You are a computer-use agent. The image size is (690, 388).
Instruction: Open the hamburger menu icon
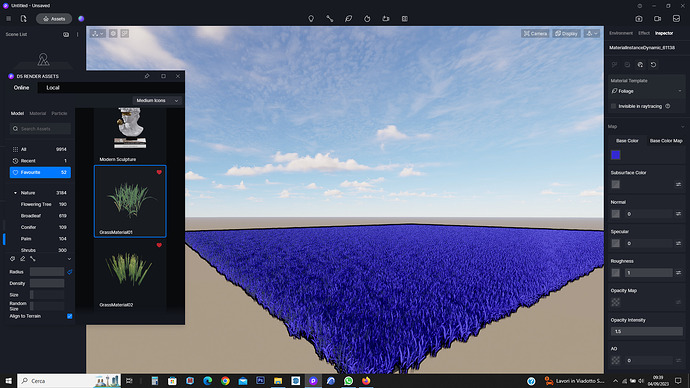coord(8,19)
